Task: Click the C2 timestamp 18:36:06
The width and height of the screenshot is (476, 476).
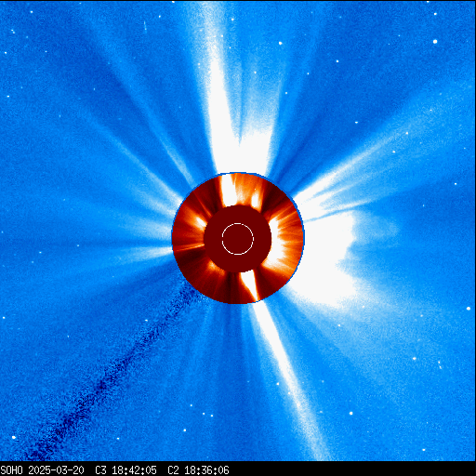Action: [207, 470]
